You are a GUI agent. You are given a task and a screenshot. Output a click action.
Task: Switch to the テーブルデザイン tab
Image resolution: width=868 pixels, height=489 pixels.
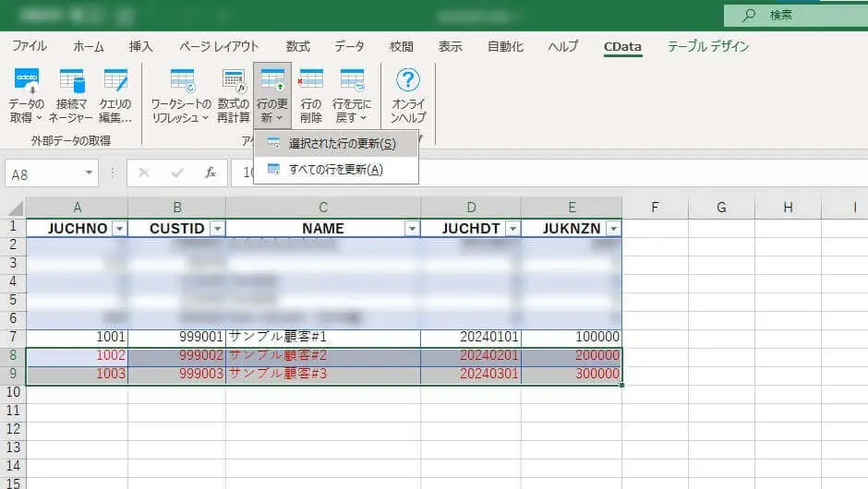708,46
